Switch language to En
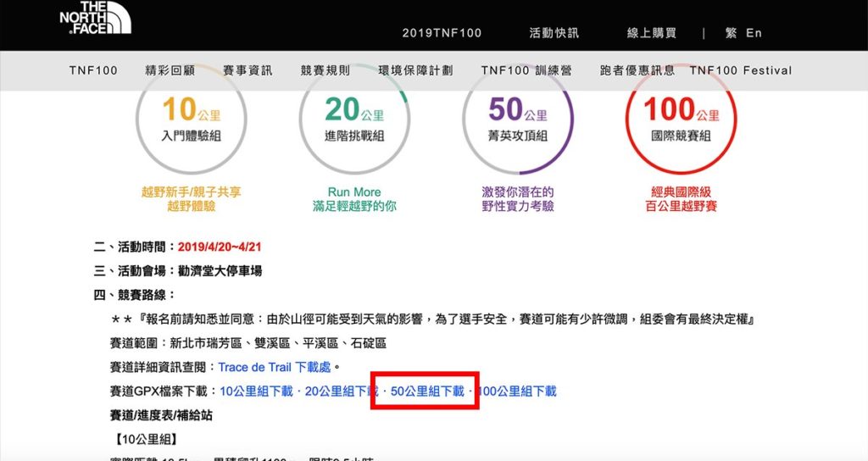The image size is (868, 461). tap(754, 33)
